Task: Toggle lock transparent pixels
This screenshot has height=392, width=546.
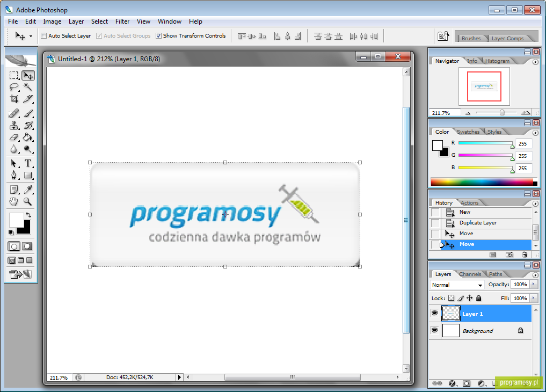Action: pyautogui.click(x=452, y=298)
